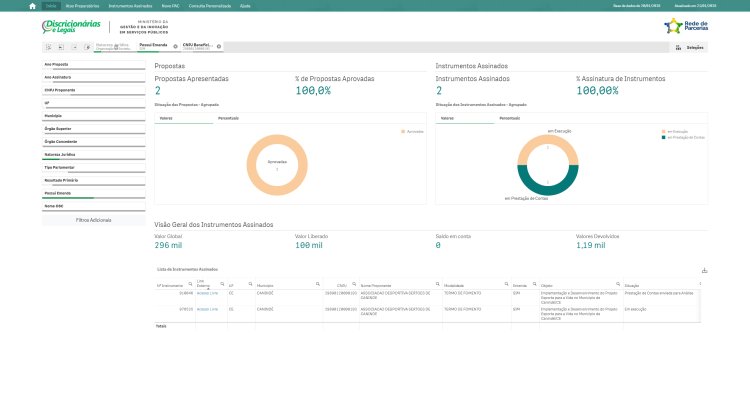Go to the home icon

[32, 6]
